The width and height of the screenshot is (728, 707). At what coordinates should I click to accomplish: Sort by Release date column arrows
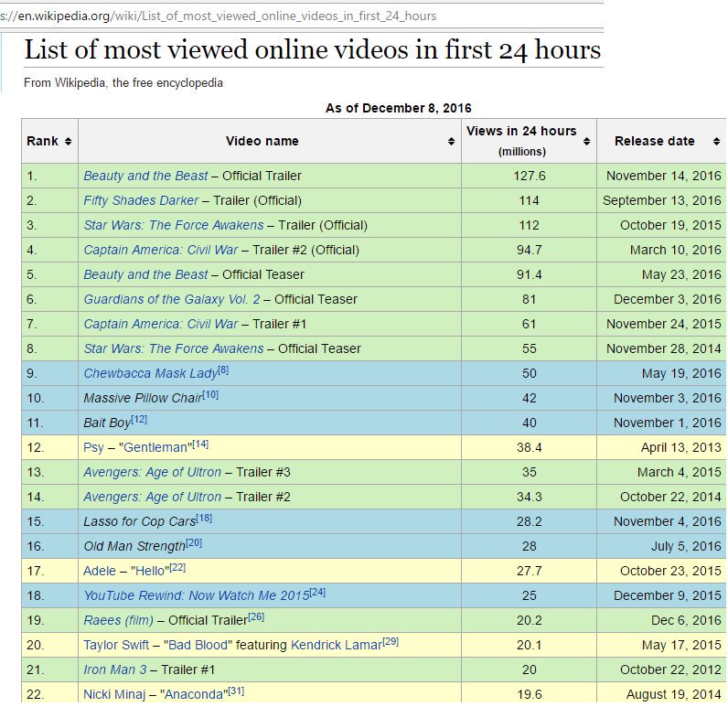(x=717, y=141)
